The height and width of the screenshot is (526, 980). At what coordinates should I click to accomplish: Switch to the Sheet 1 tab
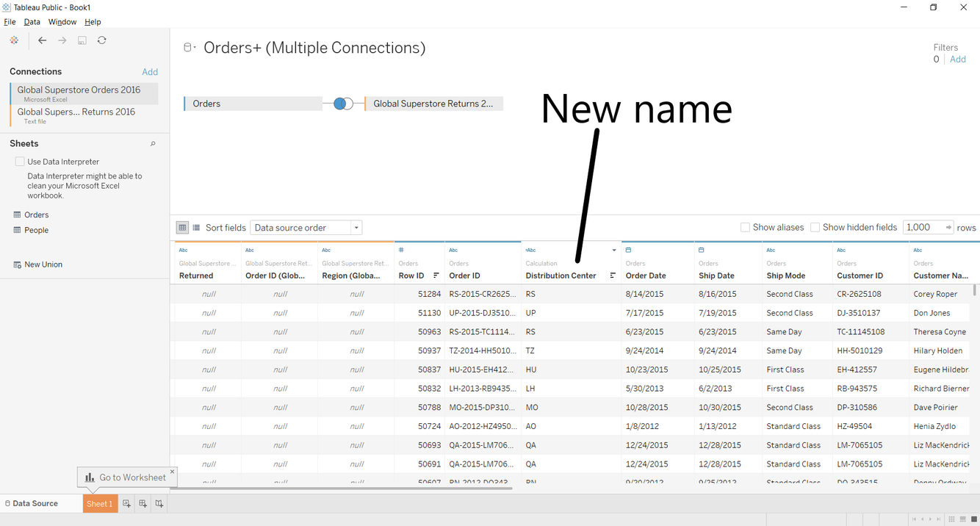tap(100, 503)
